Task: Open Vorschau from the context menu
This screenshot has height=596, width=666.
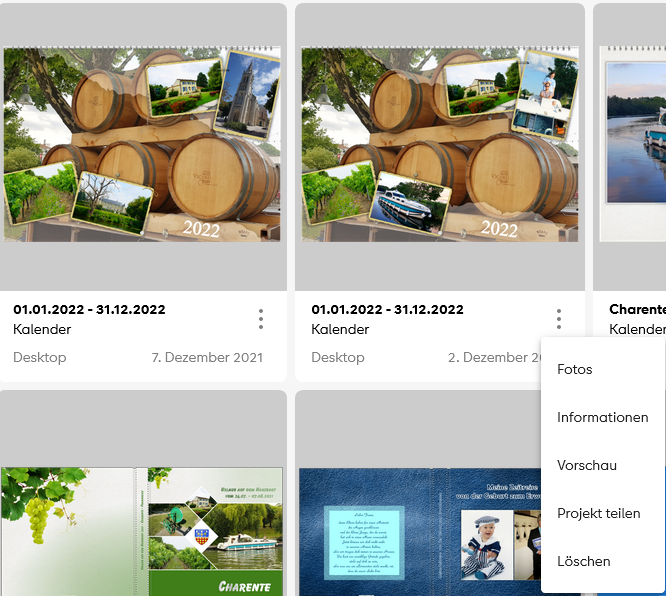Action: [587, 465]
